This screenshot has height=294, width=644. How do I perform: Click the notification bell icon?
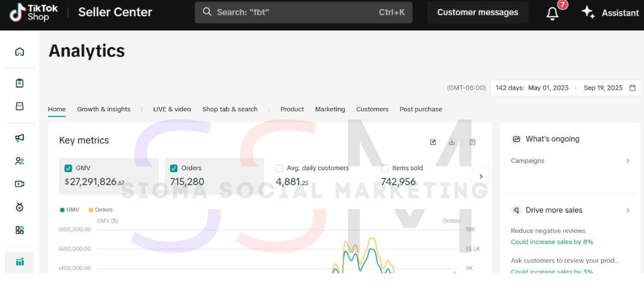(552, 13)
